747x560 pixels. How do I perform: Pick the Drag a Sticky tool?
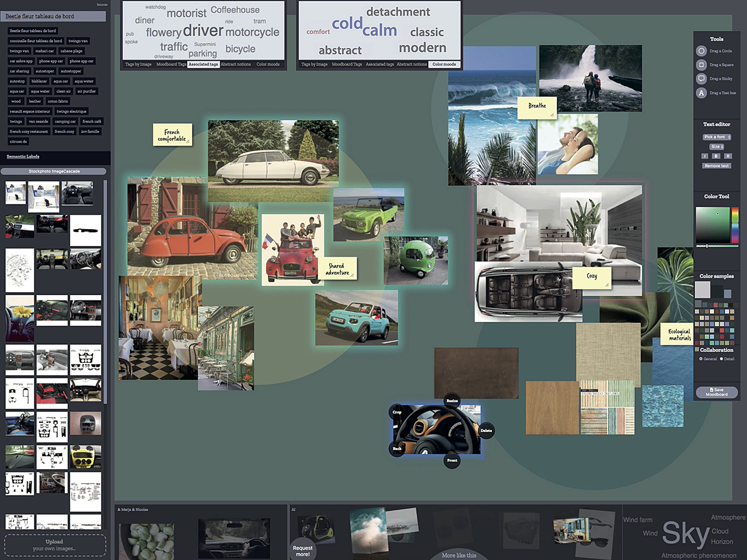(701, 79)
